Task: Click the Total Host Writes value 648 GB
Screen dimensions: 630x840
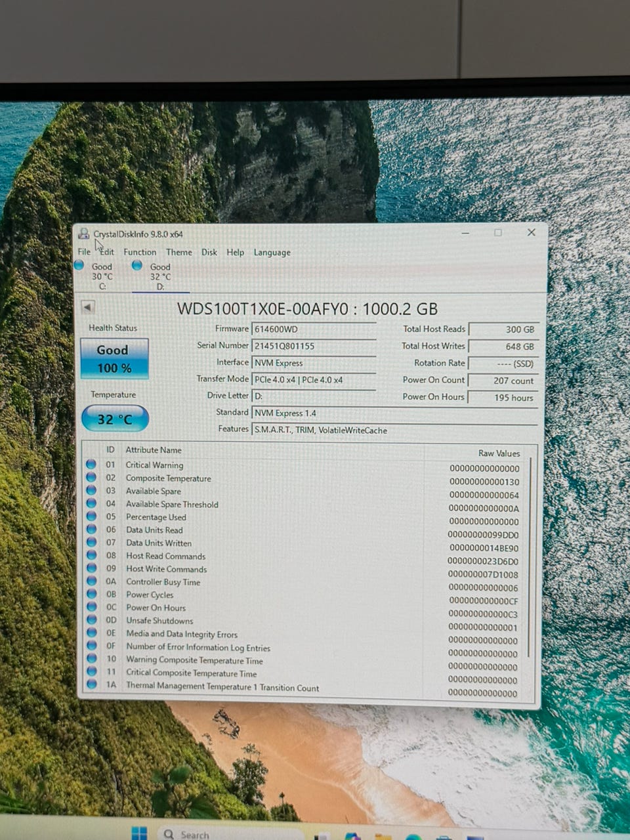Action: [x=503, y=346]
